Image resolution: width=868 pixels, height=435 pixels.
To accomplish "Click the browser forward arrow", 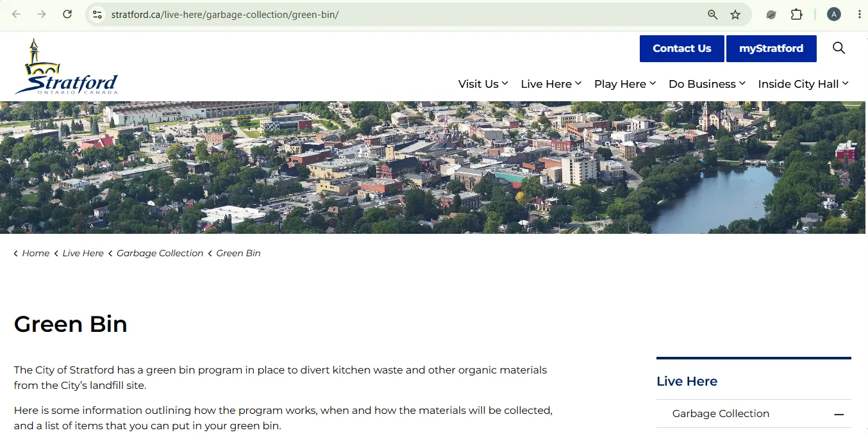I will click(42, 14).
